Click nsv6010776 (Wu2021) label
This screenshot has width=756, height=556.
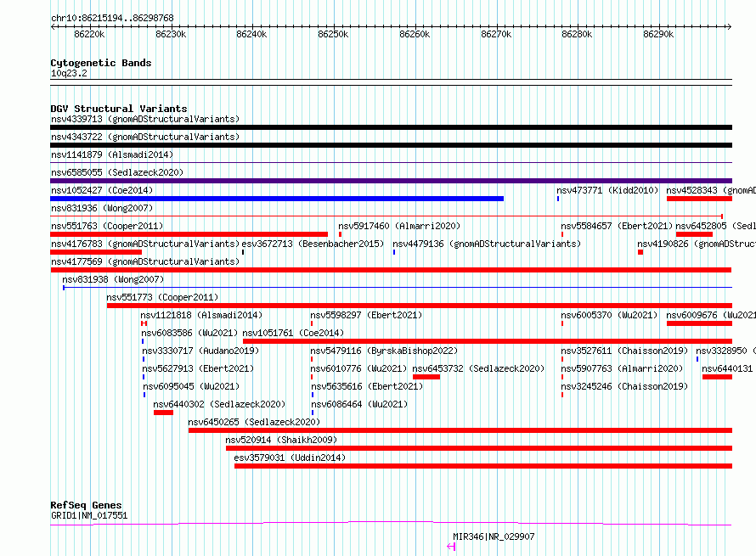pos(358,368)
